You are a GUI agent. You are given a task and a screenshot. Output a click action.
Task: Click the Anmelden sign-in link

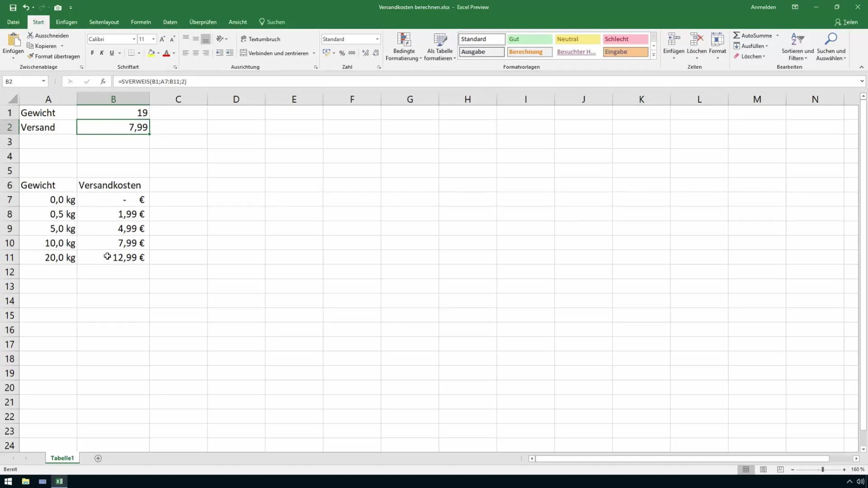tap(763, 7)
